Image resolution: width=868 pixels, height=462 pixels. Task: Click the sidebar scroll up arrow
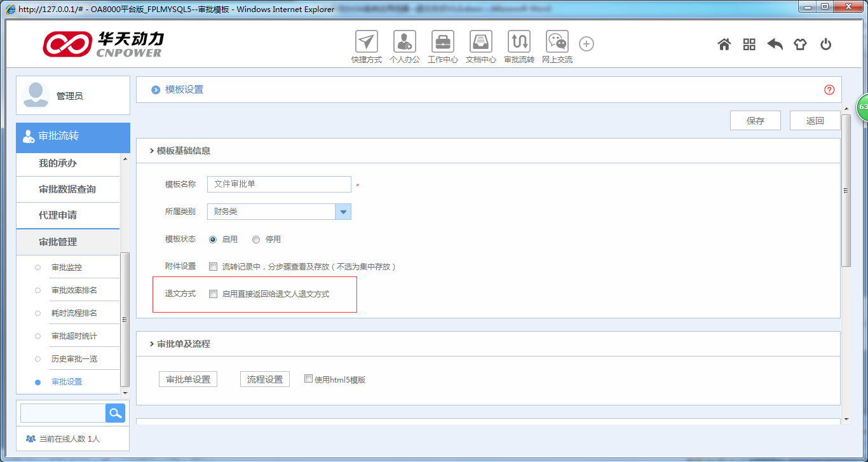(125, 158)
